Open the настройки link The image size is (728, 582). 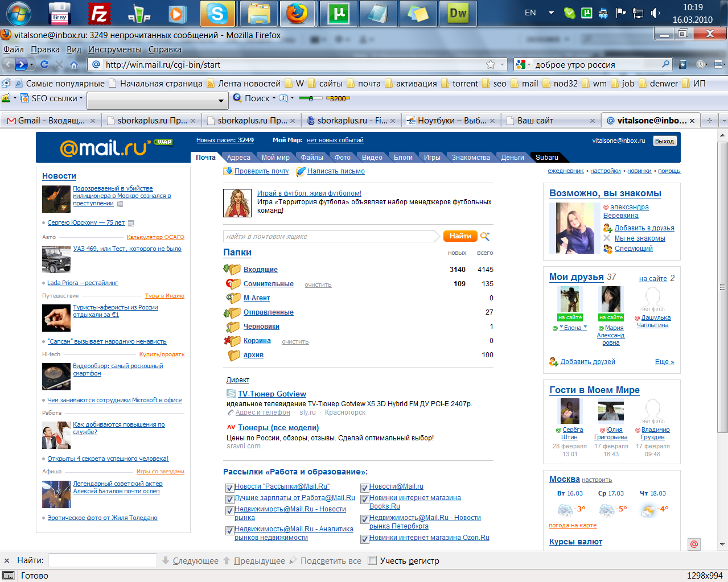click(x=606, y=171)
